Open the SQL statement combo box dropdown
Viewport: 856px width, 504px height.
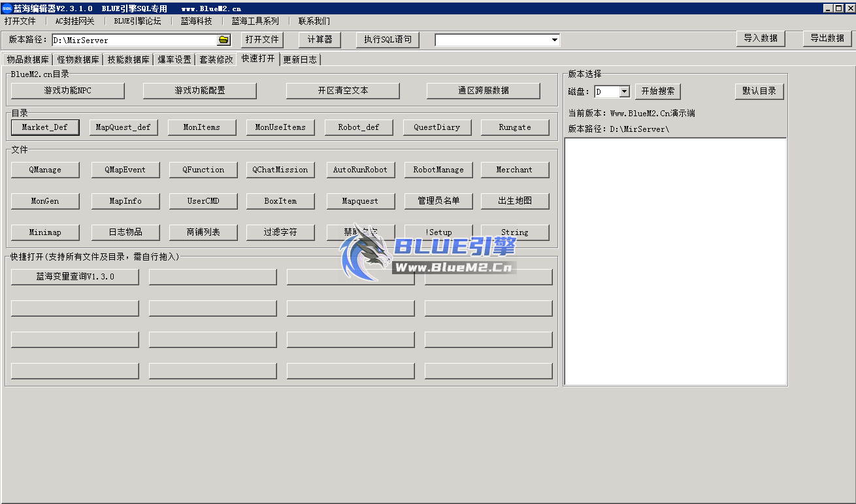pos(555,40)
